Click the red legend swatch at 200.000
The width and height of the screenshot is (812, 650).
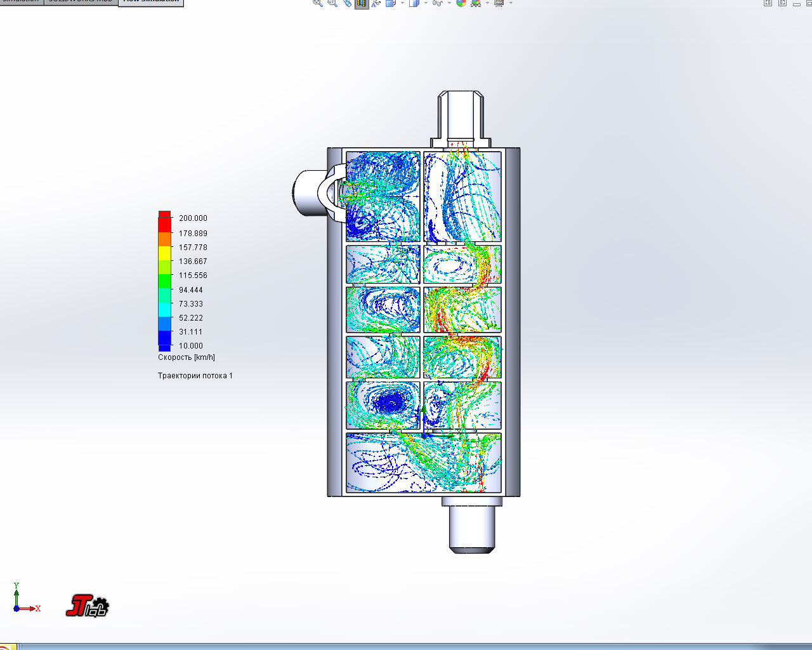(x=164, y=222)
